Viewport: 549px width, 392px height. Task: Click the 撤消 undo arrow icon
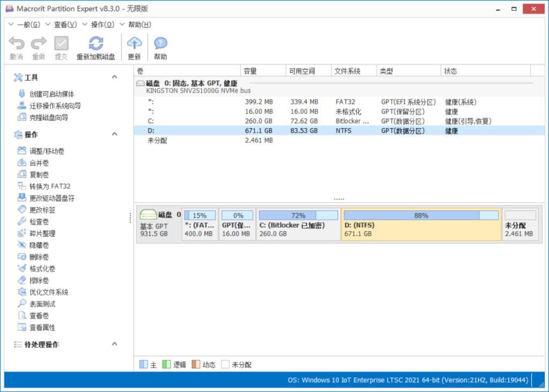click(x=17, y=43)
